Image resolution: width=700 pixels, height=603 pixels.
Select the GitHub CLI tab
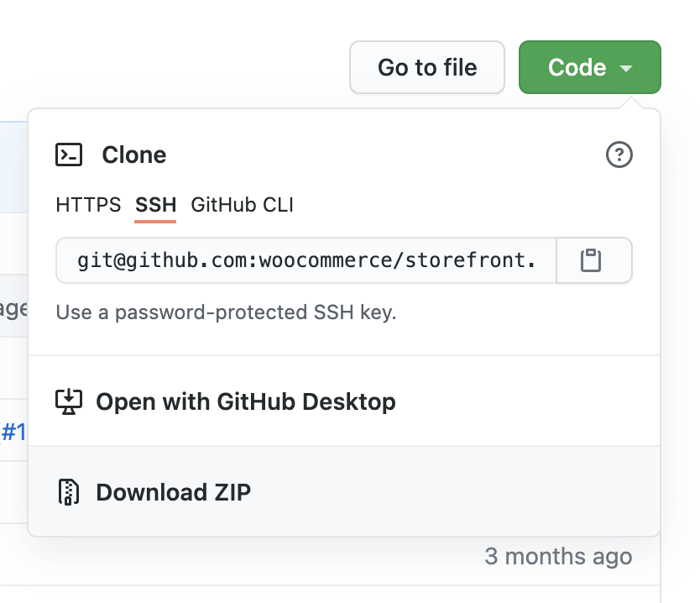(x=242, y=204)
